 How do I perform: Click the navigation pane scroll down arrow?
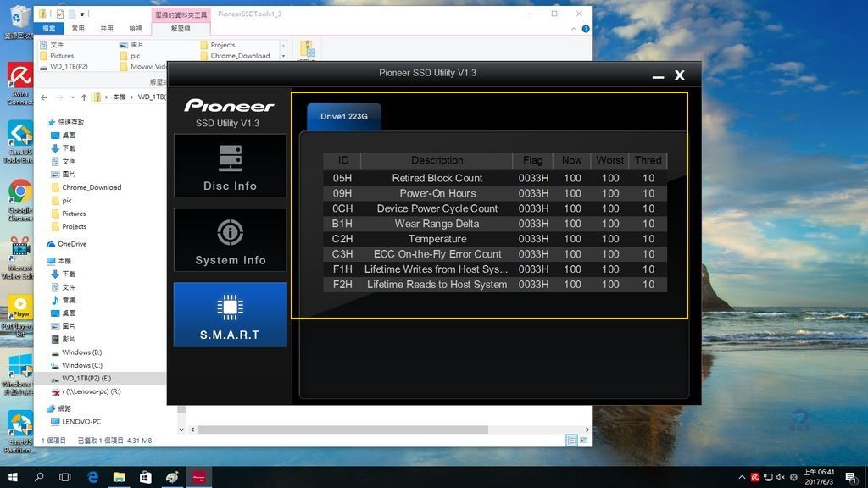pos(181,430)
